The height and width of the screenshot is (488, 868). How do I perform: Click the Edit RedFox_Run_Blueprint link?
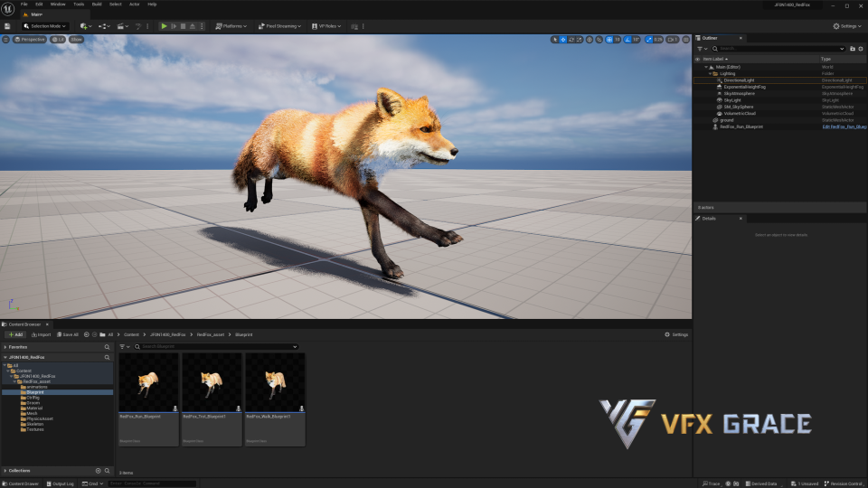click(x=844, y=127)
